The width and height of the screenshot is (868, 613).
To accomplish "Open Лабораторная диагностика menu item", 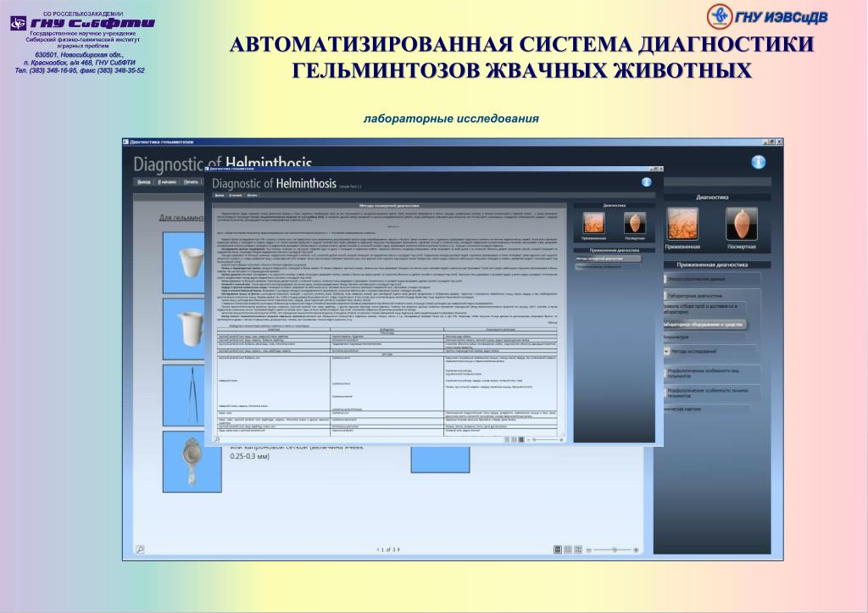I will tap(695, 296).
